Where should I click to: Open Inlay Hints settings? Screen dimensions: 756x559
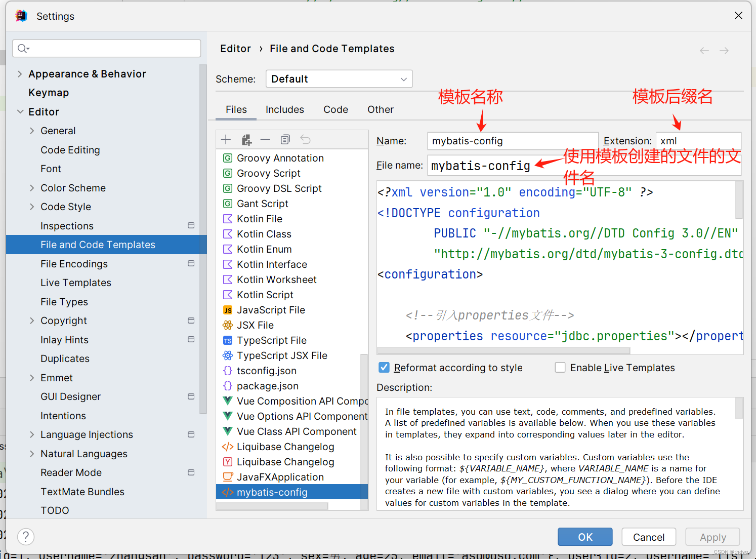click(x=64, y=340)
